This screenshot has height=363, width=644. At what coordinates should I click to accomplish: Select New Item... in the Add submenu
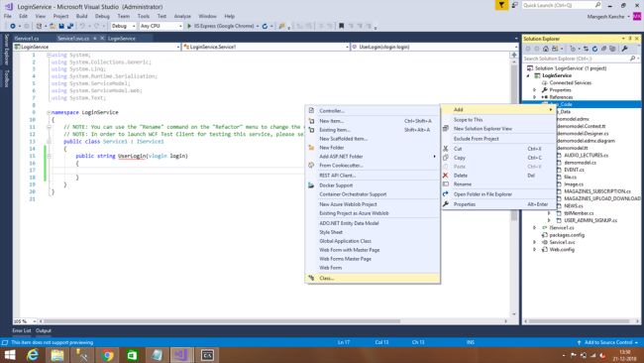tap(373, 121)
